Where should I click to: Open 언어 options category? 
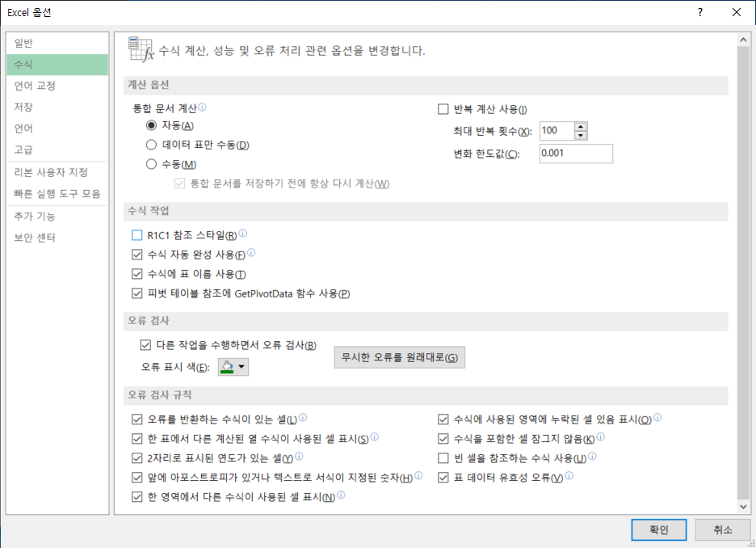(x=57, y=129)
